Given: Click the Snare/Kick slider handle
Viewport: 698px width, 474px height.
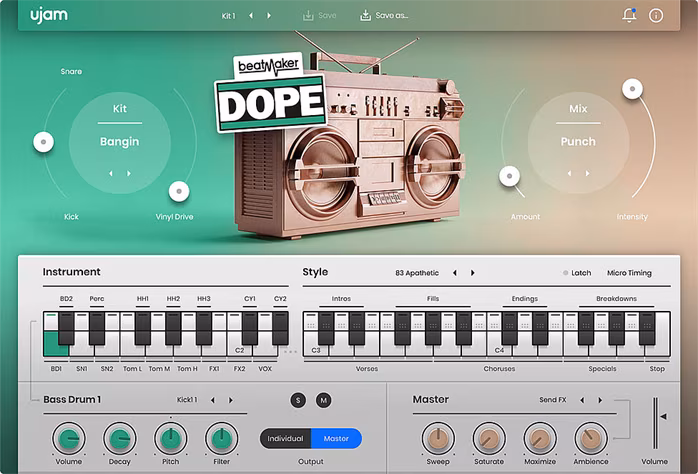Looking at the screenshot, I should pyautogui.click(x=44, y=142).
